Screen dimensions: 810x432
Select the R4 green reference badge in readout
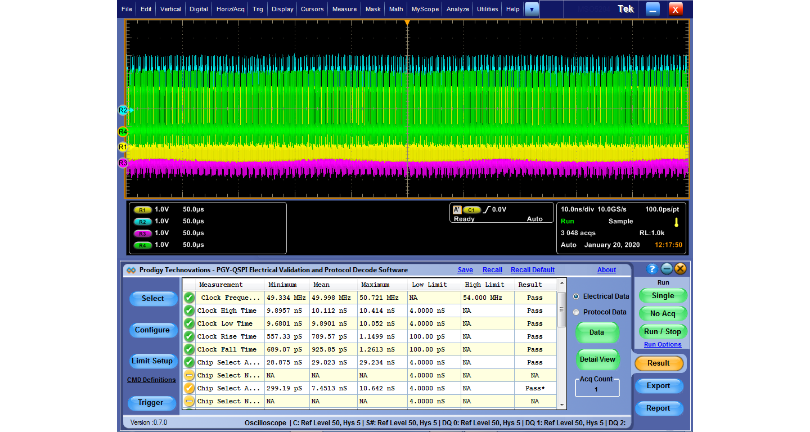pyautogui.click(x=142, y=245)
